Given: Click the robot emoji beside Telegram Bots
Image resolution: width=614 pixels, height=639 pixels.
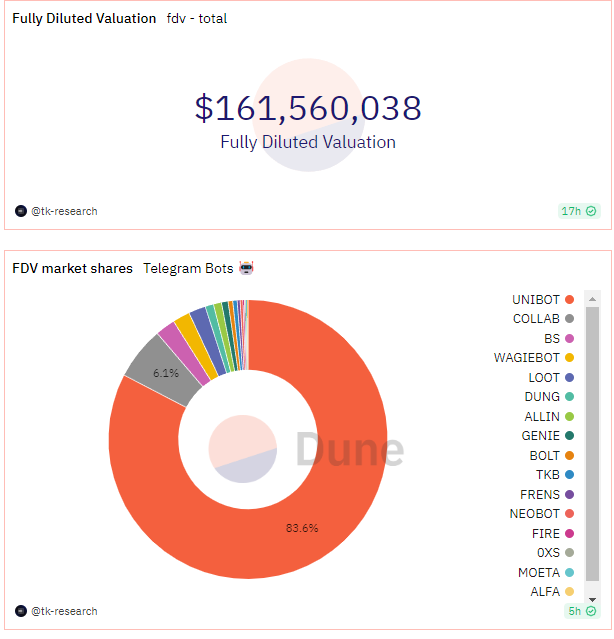Looking at the screenshot, I should [x=246, y=268].
